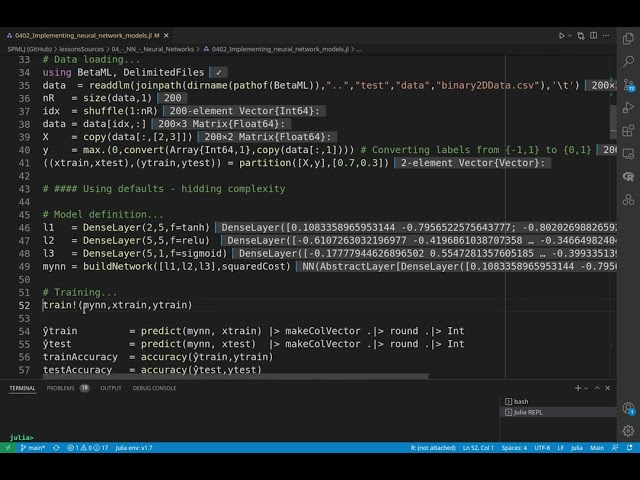Switch to the TERMINAL panel tab

pyautogui.click(x=22, y=388)
